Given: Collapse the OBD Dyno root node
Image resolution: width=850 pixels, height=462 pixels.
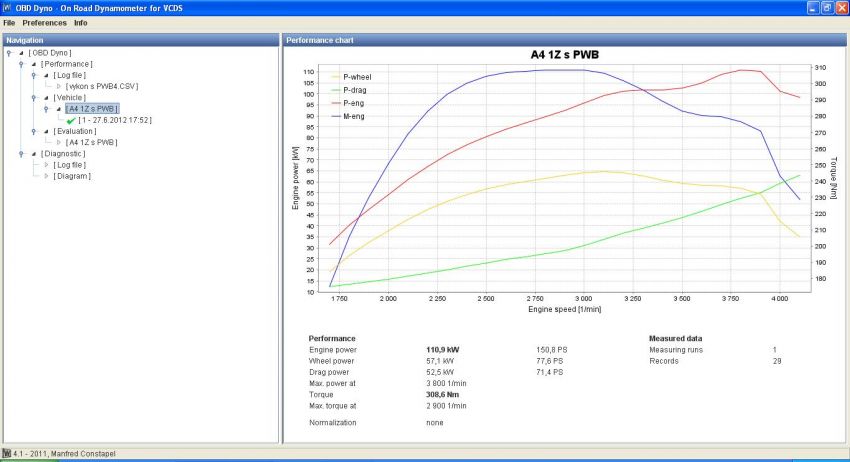Looking at the screenshot, I should click(x=21, y=53).
